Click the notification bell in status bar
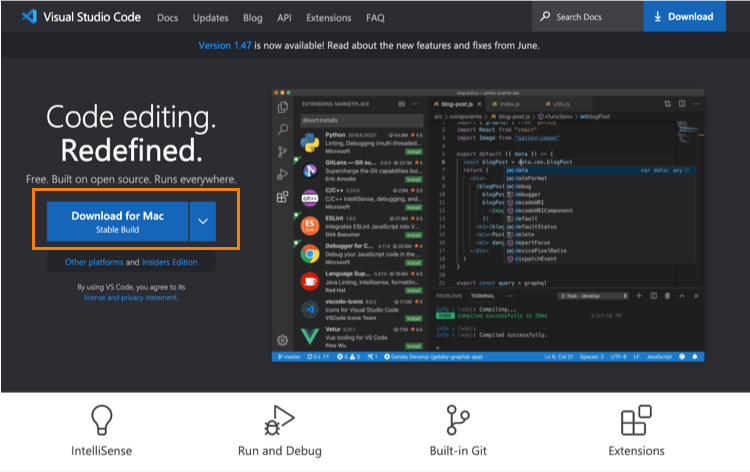The height and width of the screenshot is (472, 750). point(695,357)
